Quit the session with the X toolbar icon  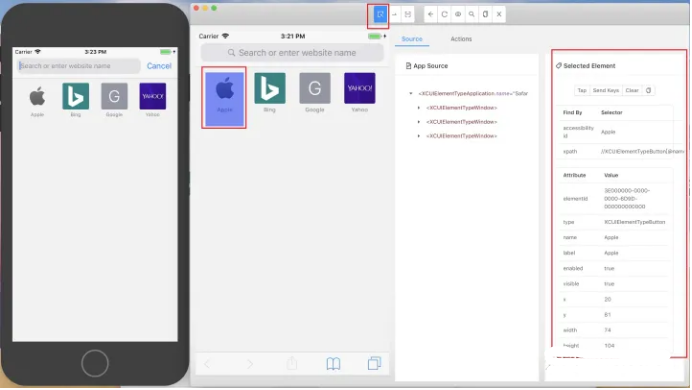(499, 14)
